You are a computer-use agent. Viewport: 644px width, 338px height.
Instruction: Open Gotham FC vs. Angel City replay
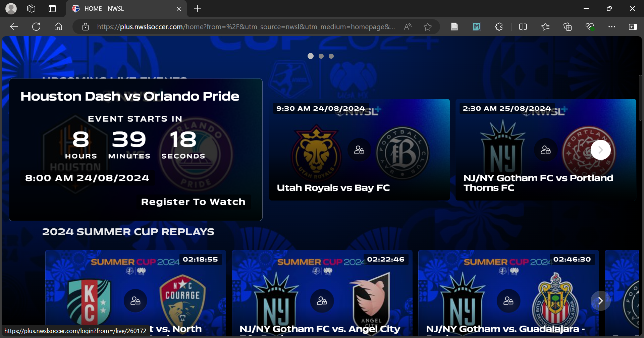322,293
